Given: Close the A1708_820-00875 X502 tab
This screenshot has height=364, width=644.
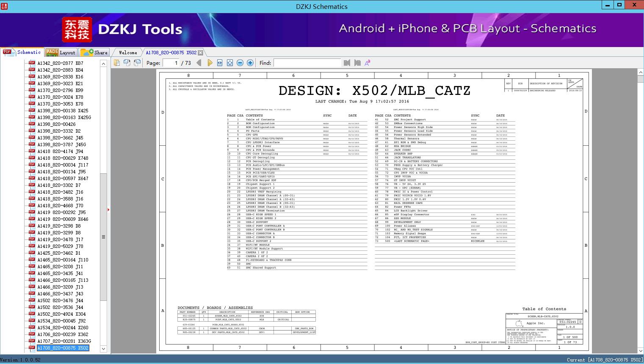Looking at the screenshot, I should point(201,53).
